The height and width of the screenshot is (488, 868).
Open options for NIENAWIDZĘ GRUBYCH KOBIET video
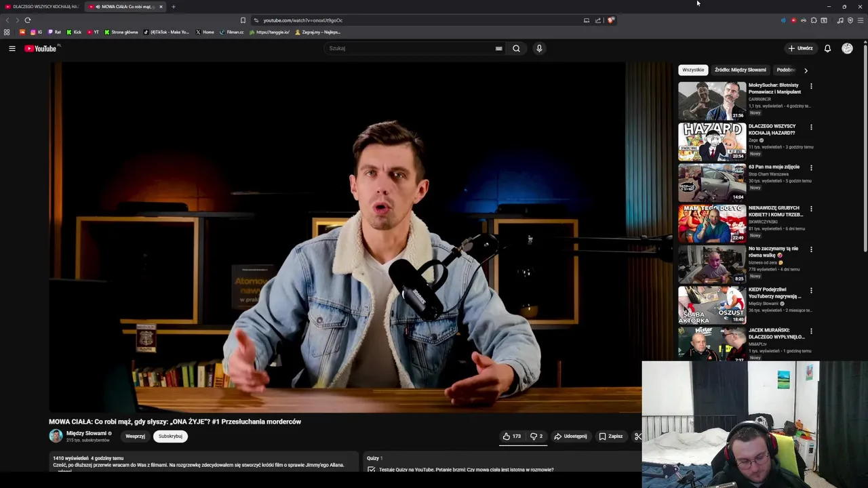click(811, 209)
